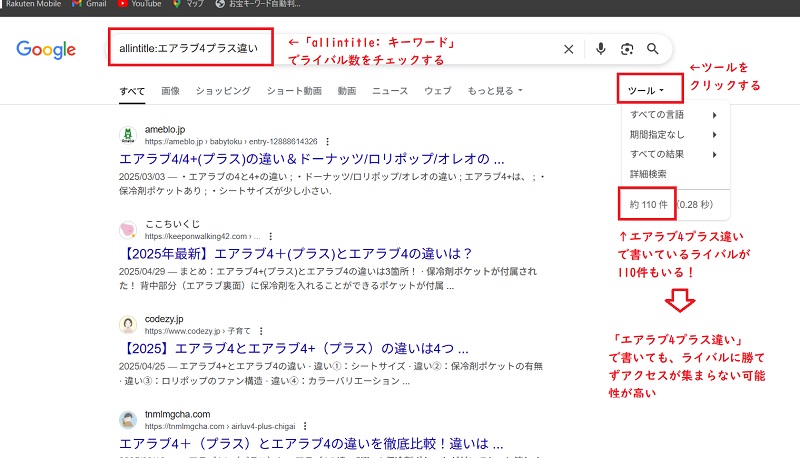Expand the 期間指定なし filter

pyautogui.click(x=673, y=135)
